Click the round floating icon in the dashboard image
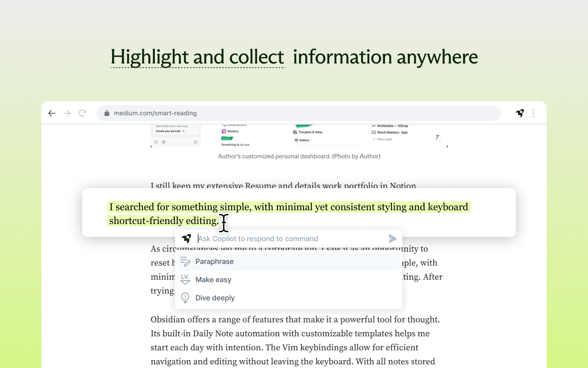The width and height of the screenshot is (588, 368). tap(438, 137)
